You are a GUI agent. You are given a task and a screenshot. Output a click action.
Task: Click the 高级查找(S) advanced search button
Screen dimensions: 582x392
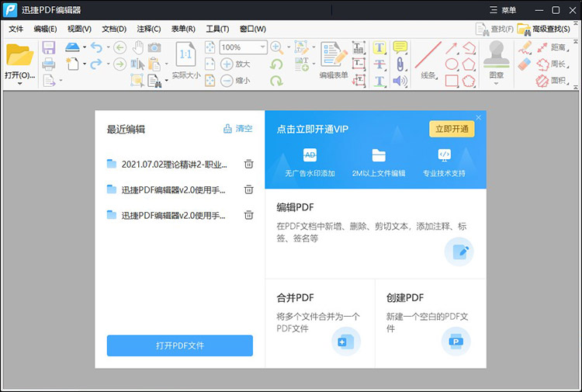(544, 29)
